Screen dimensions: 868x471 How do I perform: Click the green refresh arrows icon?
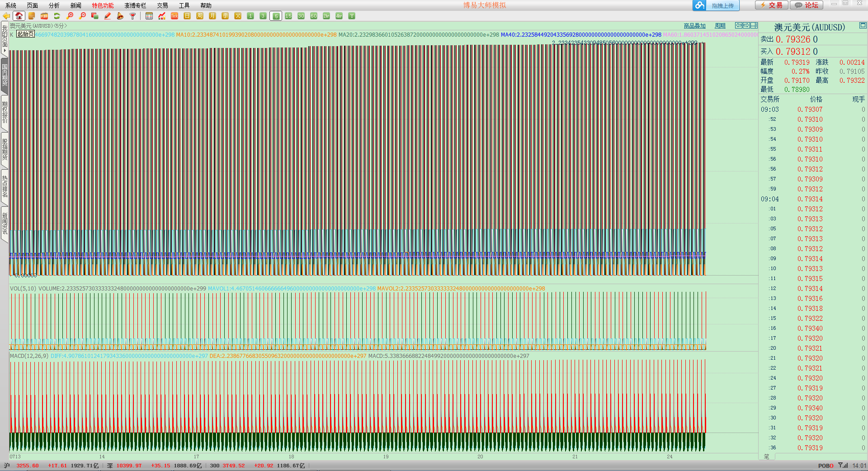point(57,16)
